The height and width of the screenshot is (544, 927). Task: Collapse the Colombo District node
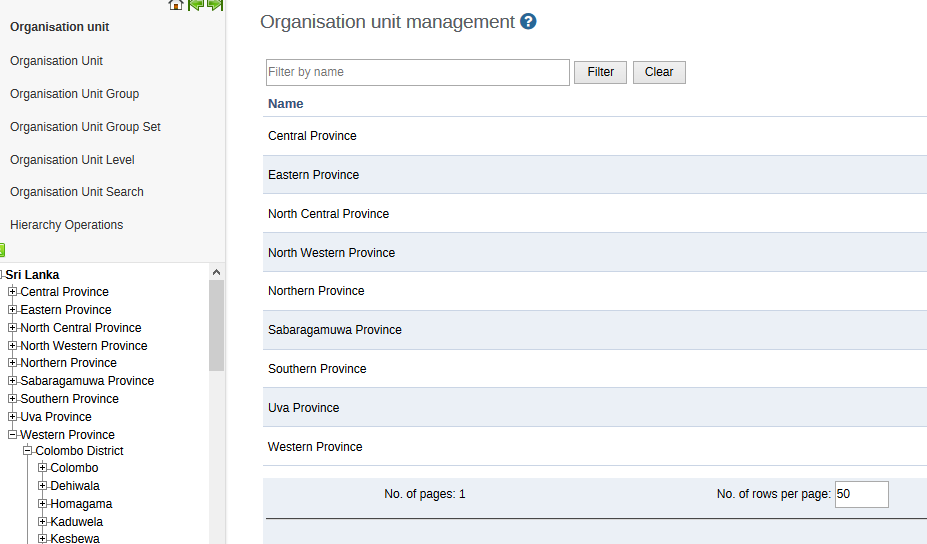(x=28, y=451)
